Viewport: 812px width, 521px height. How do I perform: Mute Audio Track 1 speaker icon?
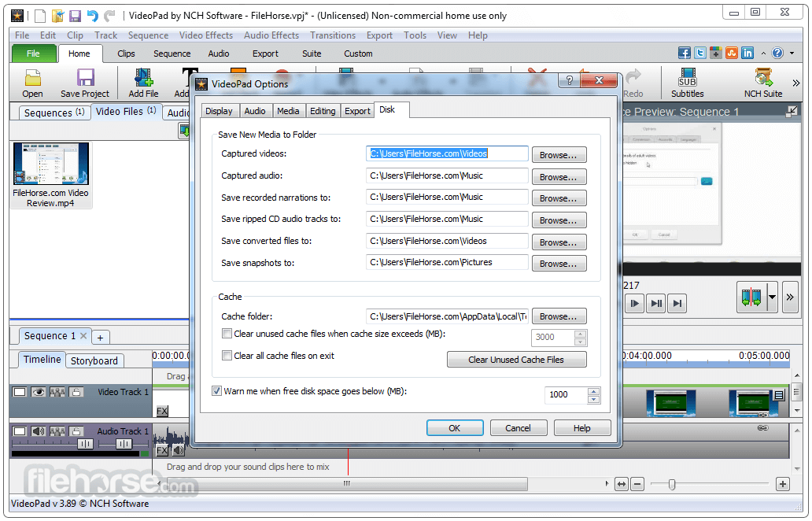point(39,430)
